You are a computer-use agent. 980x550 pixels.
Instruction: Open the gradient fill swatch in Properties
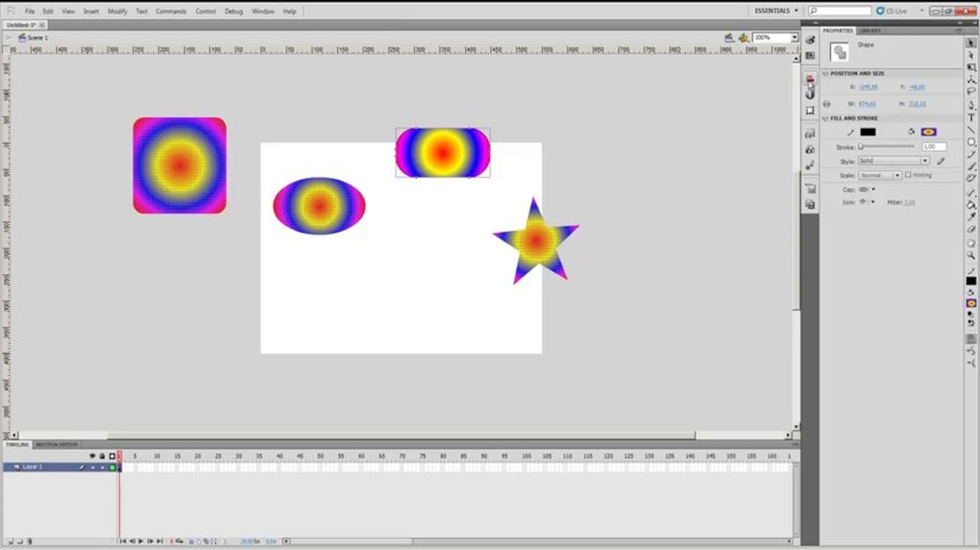click(929, 132)
